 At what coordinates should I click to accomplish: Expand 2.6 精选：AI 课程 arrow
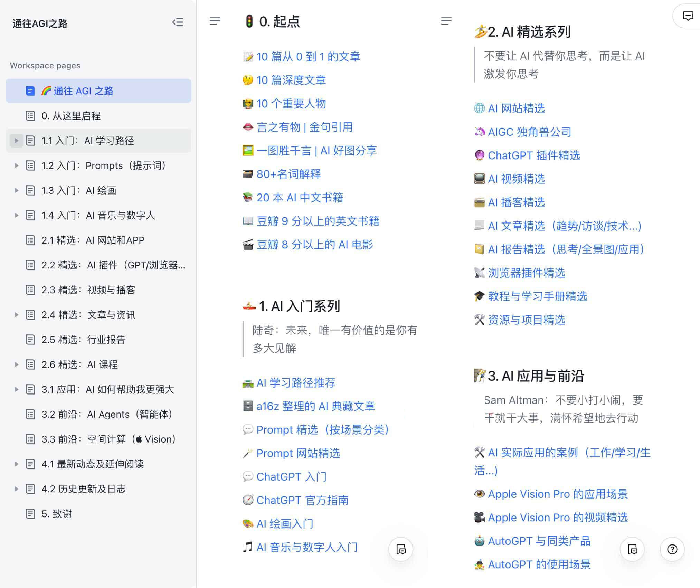click(16, 364)
